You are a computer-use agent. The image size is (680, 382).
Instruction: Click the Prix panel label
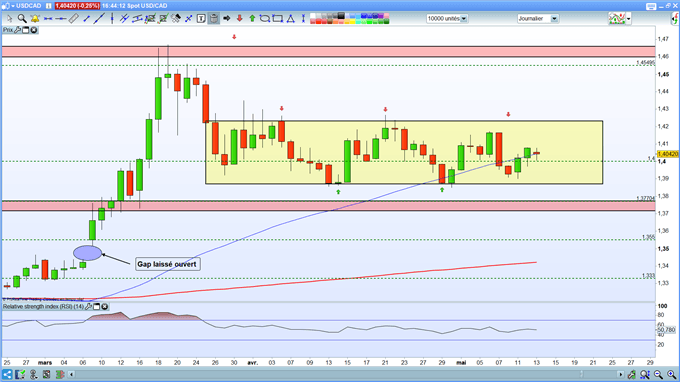pos(8,30)
